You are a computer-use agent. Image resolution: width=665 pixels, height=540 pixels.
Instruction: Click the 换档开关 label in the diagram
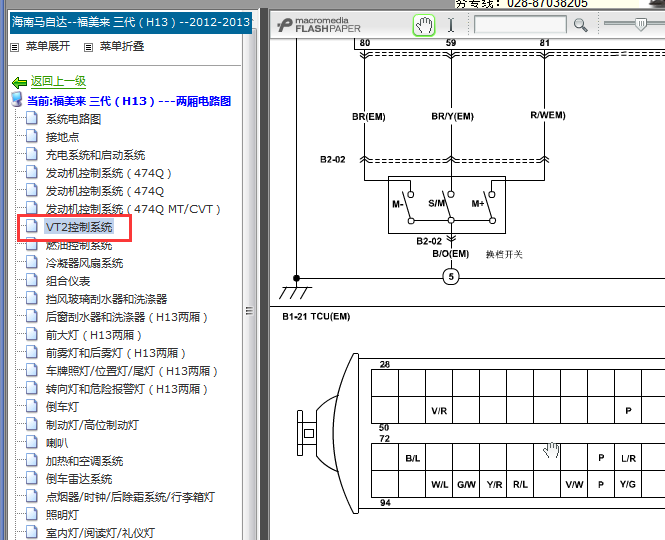[504, 255]
